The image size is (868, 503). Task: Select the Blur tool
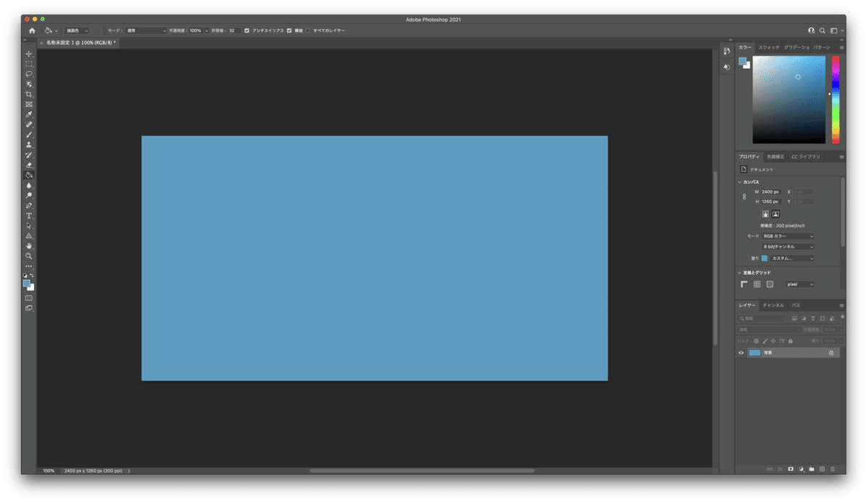tap(29, 185)
